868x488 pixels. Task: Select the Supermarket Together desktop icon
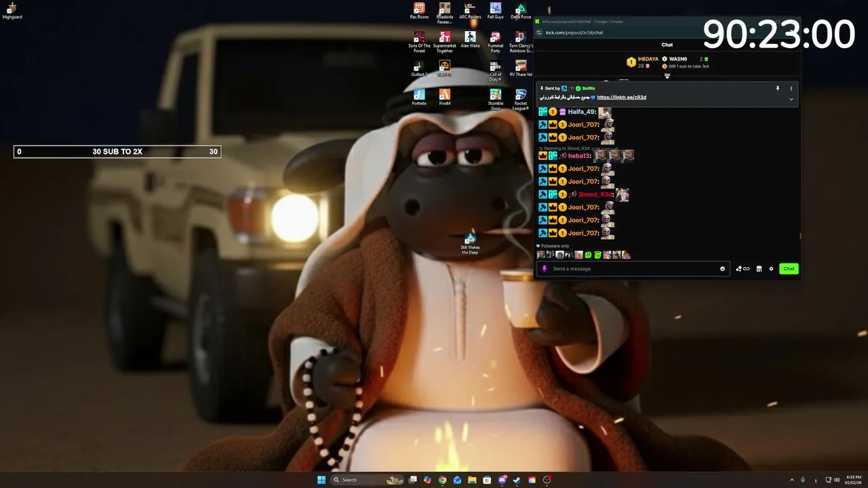point(444,42)
